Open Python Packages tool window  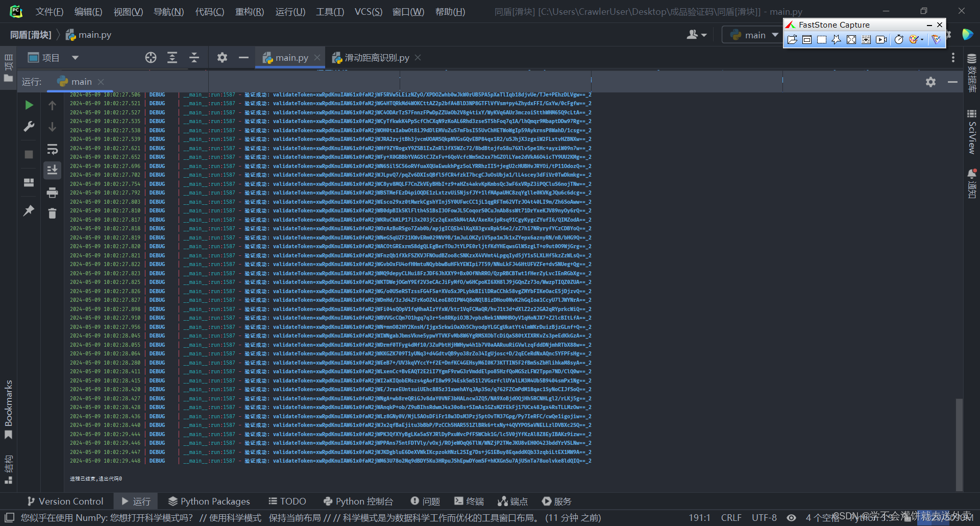click(x=209, y=501)
